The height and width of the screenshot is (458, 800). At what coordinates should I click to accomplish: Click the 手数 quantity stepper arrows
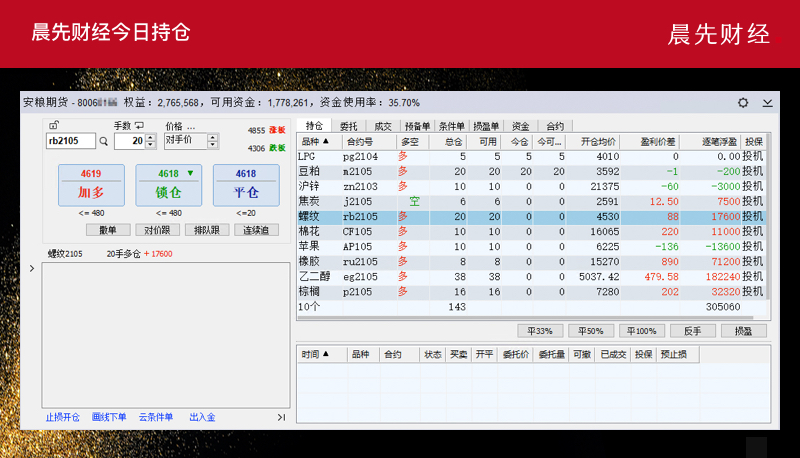[x=150, y=142]
